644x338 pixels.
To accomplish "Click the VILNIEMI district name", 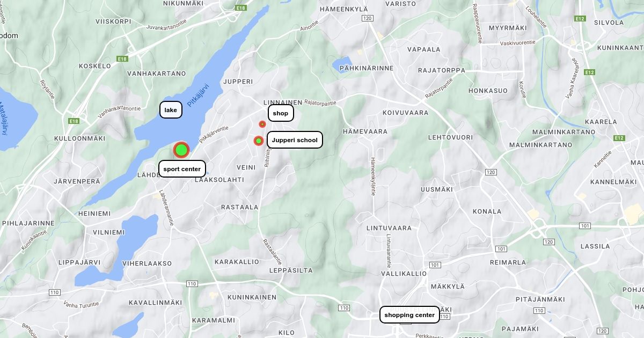I will click(108, 232).
